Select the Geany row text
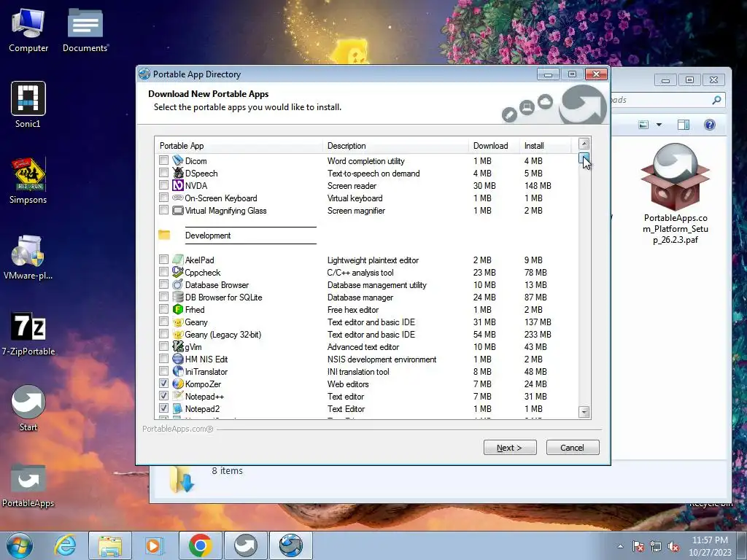 pos(196,322)
